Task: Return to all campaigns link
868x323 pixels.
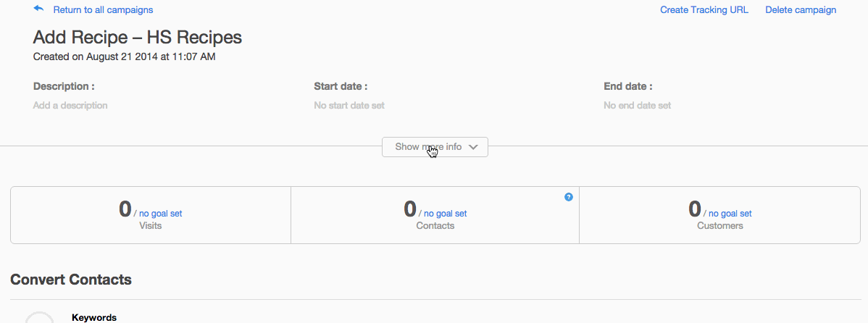Action: pyautogui.click(x=103, y=10)
